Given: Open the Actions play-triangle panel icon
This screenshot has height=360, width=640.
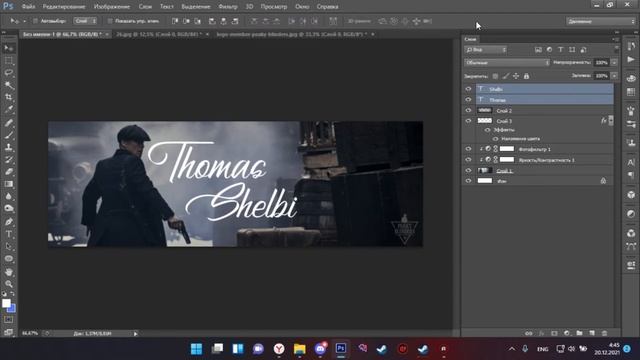Looking at the screenshot, I should [x=631, y=59].
